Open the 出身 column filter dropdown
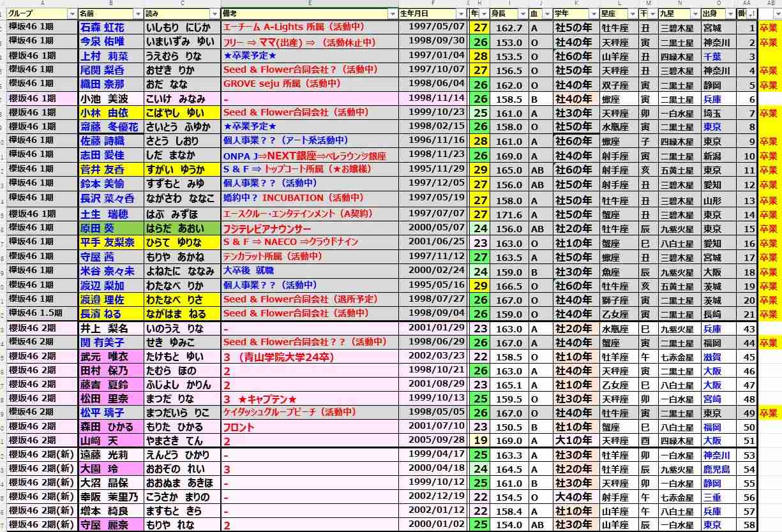Viewport: 782px width, 532px height. click(729, 13)
